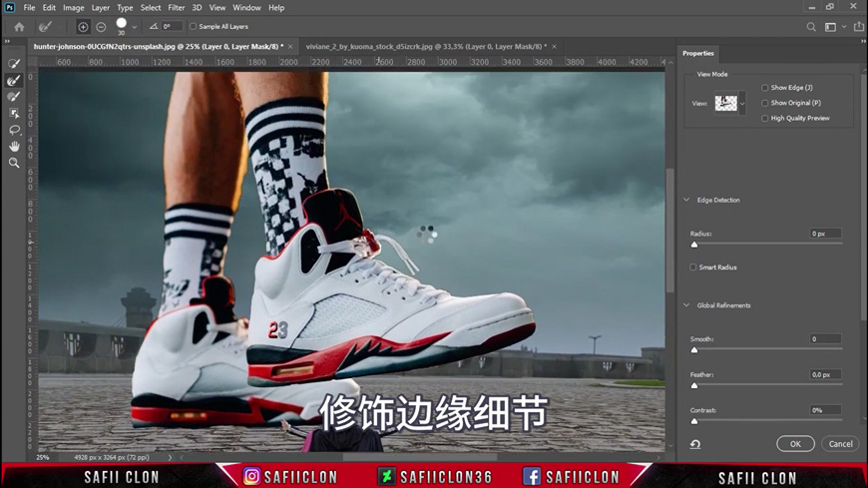Select the Object Selection tool
This screenshot has height=488, width=868.
(14, 114)
